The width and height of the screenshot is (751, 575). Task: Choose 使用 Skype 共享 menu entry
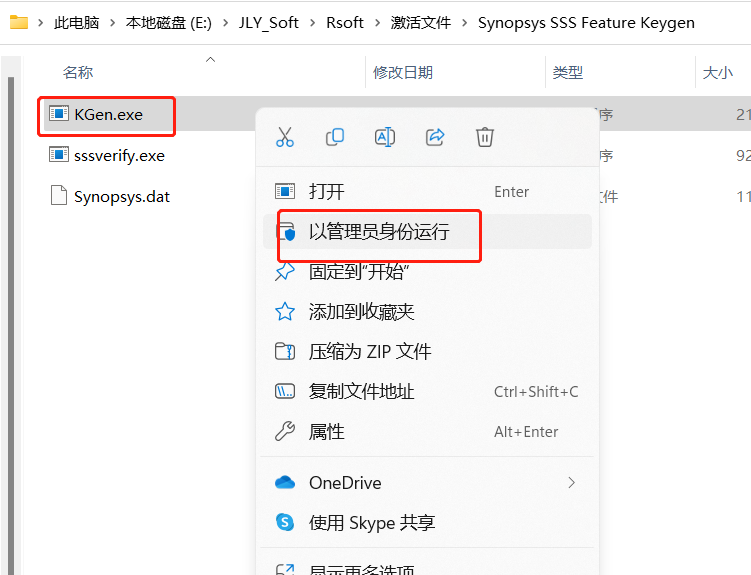(427, 522)
